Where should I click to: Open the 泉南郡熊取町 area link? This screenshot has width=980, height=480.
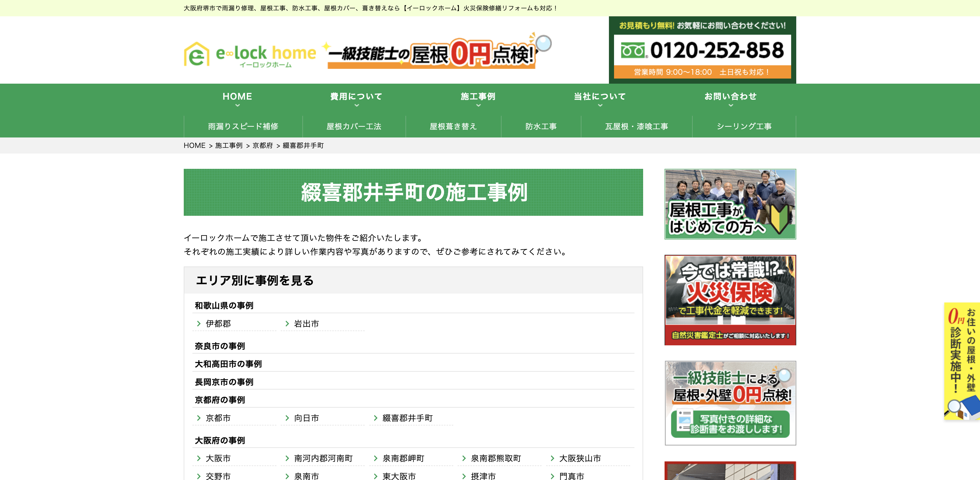pyautogui.click(x=496, y=458)
